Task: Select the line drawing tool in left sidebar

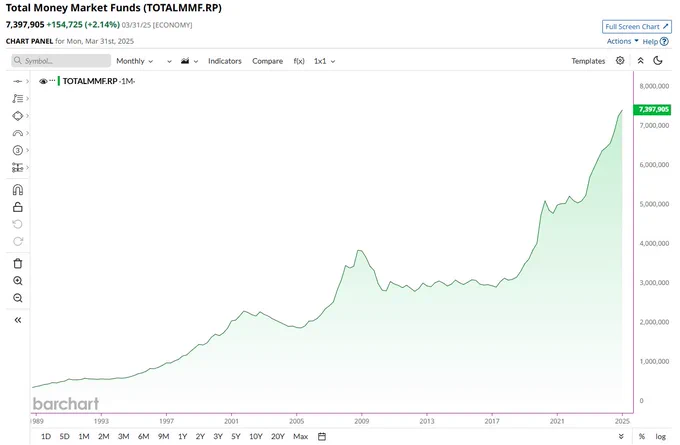Action: coord(17,81)
